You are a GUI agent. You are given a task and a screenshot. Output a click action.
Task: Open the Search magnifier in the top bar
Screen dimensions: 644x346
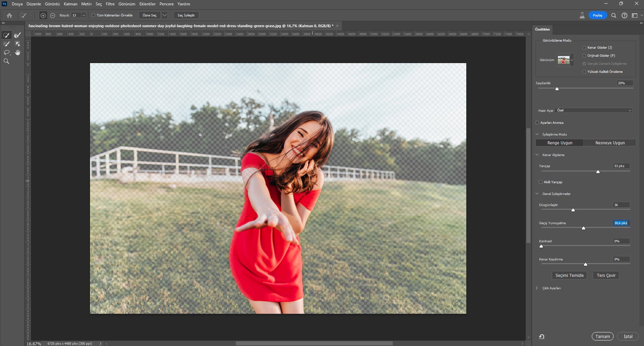point(614,15)
